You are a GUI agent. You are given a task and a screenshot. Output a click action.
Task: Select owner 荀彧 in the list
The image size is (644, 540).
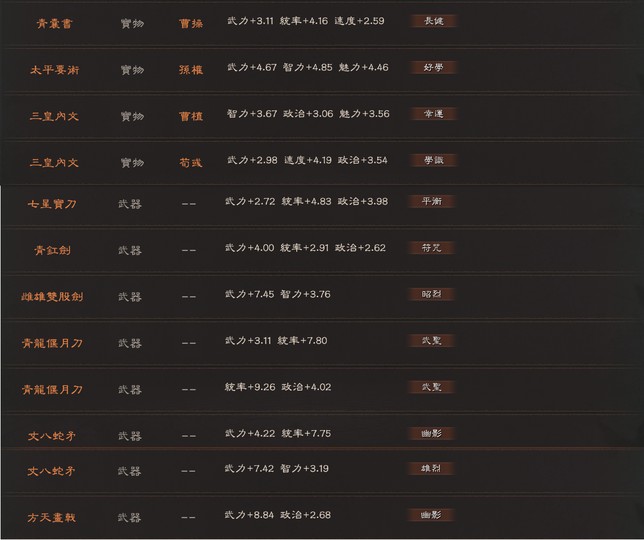[x=191, y=163]
